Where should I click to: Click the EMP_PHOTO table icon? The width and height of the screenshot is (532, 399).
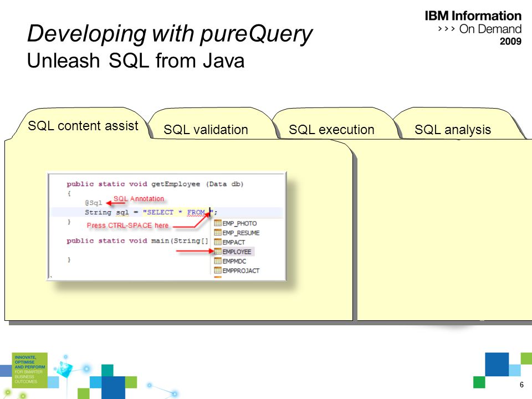[x=218, y=223]
